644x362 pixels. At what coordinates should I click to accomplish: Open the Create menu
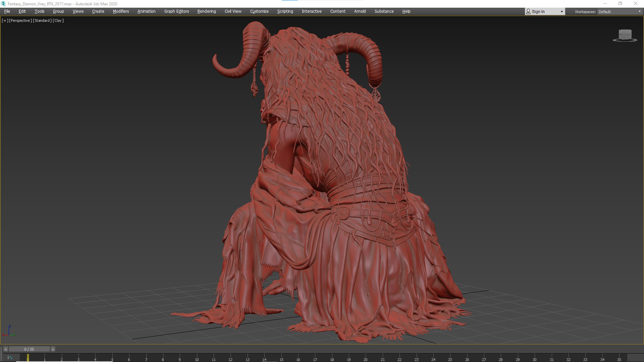click(98, 11)
